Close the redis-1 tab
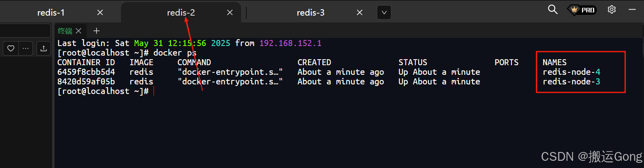This screenshot has width=644, height=168. (100, 13)
